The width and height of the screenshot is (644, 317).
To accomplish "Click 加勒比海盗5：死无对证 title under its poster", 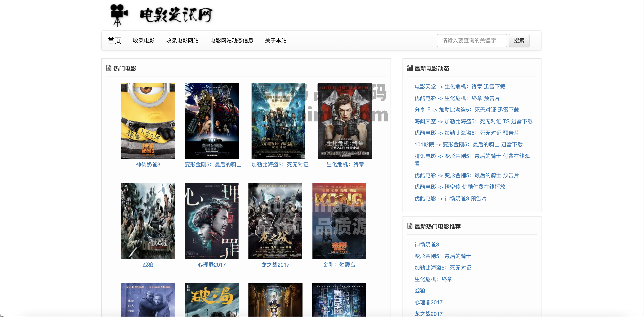I will coord(280,165).
